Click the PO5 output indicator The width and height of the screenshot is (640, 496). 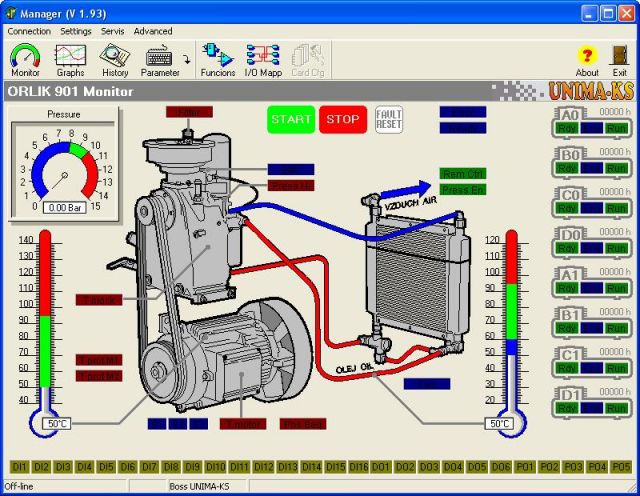[x=621, y=467]
